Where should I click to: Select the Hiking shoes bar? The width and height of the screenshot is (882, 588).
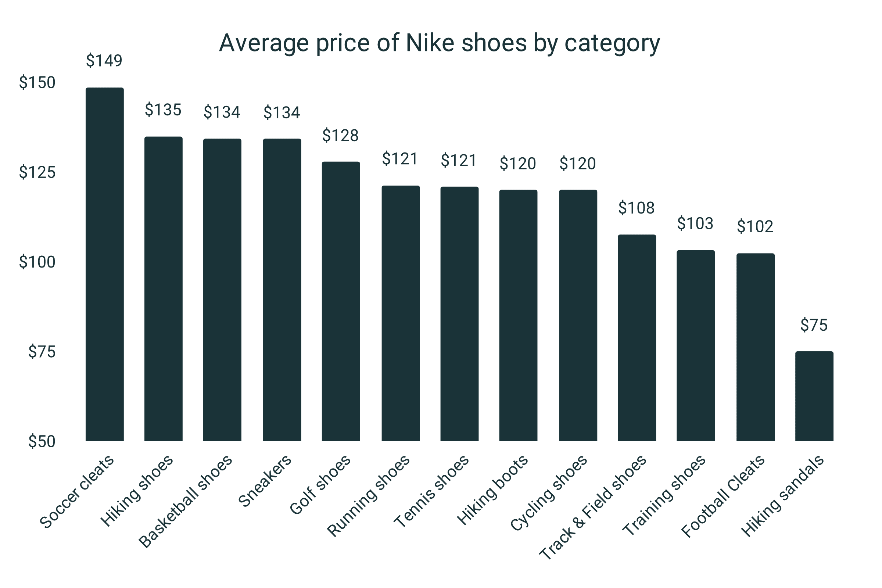(x=164, y=289)
